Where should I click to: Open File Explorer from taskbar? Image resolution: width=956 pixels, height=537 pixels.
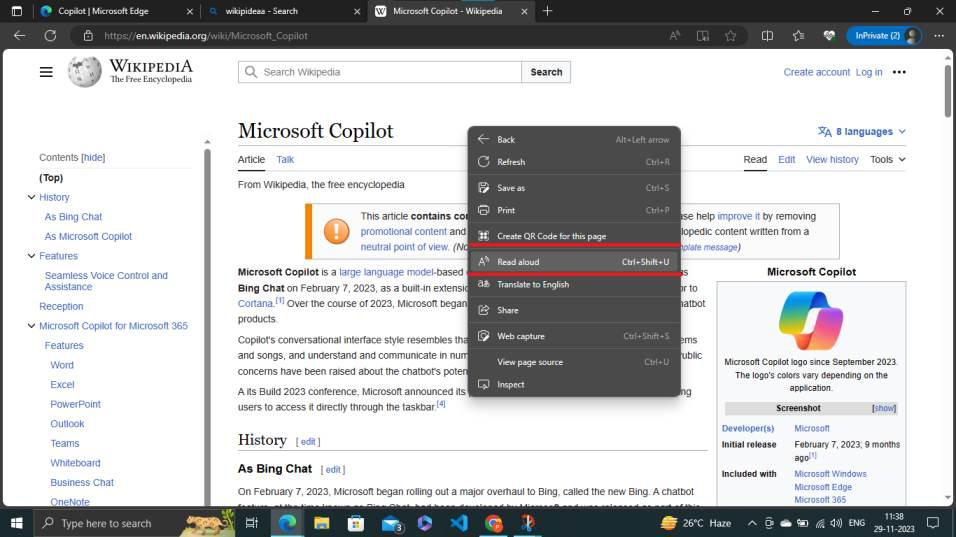pyautogui.click(x=321, y=523)
